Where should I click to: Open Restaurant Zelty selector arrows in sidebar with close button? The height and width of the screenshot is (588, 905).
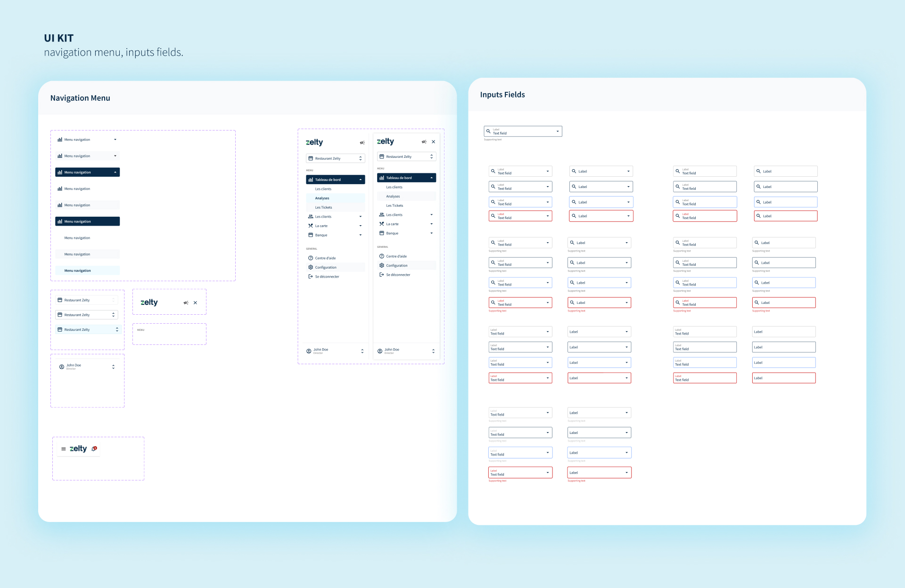click(431, 156)
